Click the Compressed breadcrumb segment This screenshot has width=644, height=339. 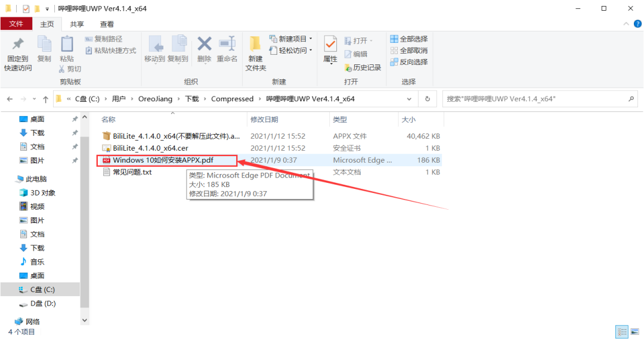click(x=232, y=99)
